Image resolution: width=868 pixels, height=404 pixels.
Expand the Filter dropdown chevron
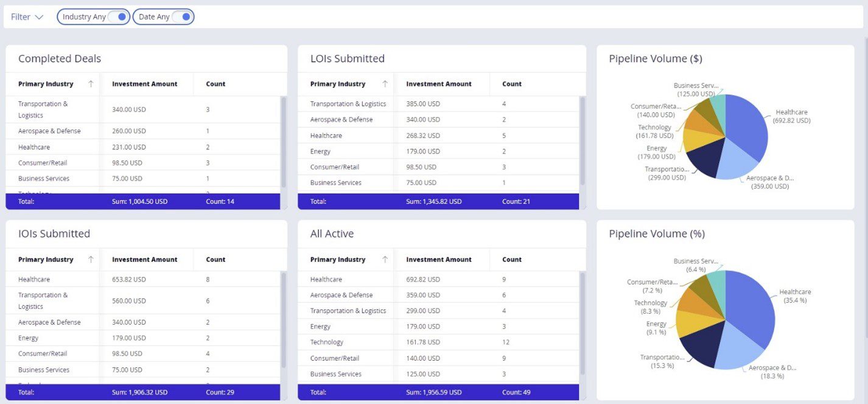pyautogui.click(x=39, y=17)
